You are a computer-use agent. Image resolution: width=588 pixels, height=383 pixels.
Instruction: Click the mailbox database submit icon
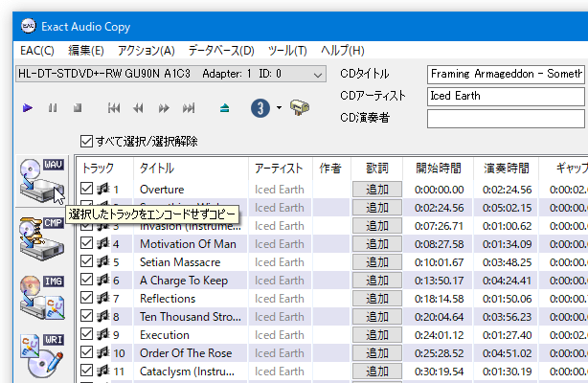[x=300, y=107]
